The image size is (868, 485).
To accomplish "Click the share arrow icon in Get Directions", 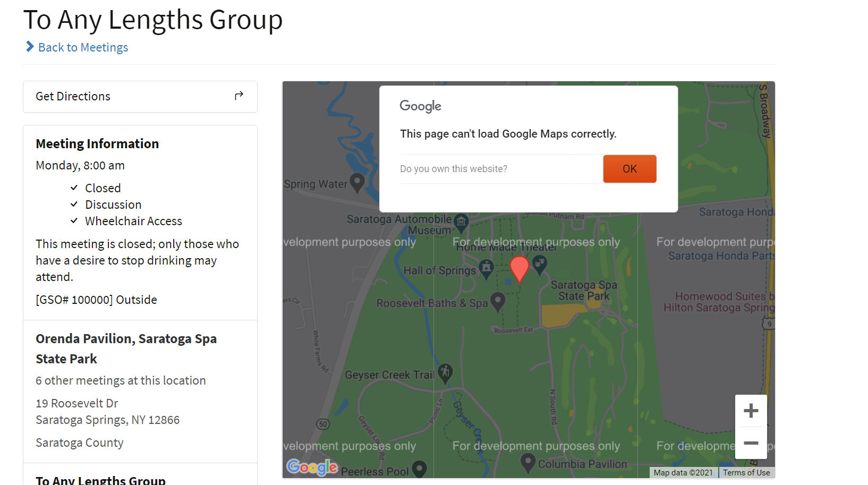I will coord(239,96).
